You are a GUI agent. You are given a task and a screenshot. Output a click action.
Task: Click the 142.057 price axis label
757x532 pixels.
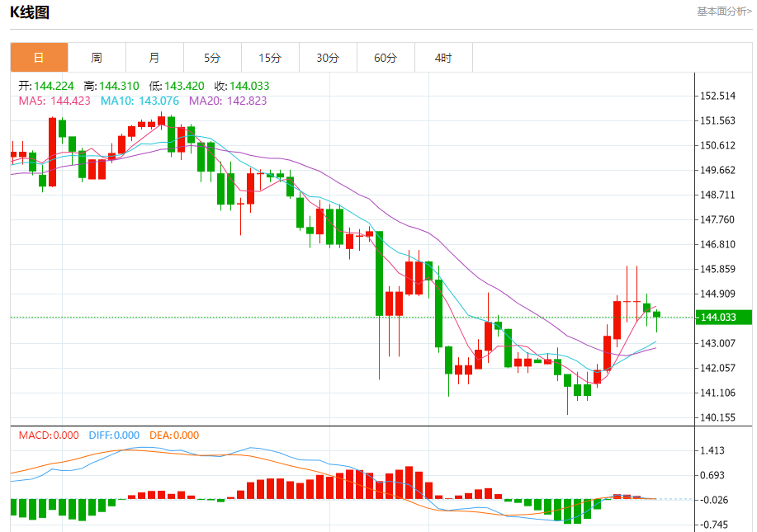pyautogui.click(x=718, y=368)
